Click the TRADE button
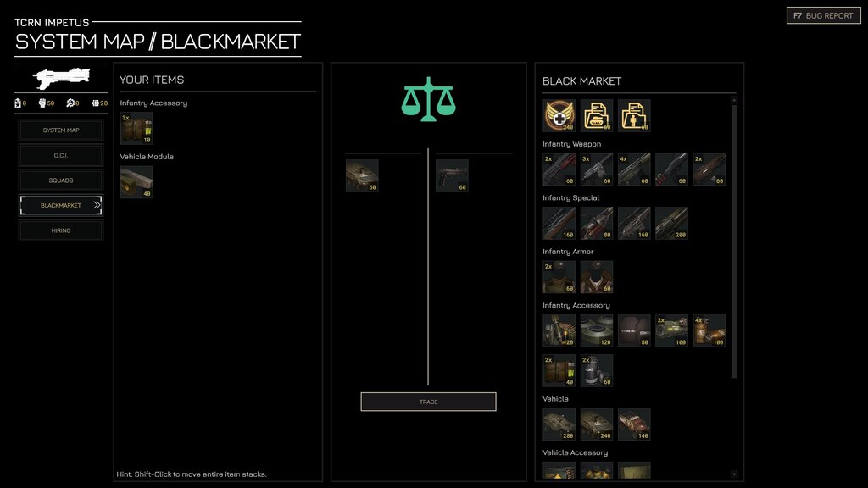This screenshot has height=488, width=868. (x=428, y=402)
